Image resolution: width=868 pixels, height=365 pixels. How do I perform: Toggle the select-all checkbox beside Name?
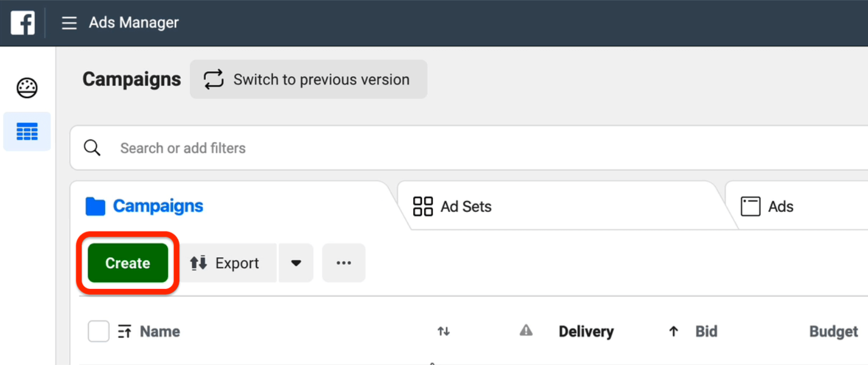click(x=98, y=331)
